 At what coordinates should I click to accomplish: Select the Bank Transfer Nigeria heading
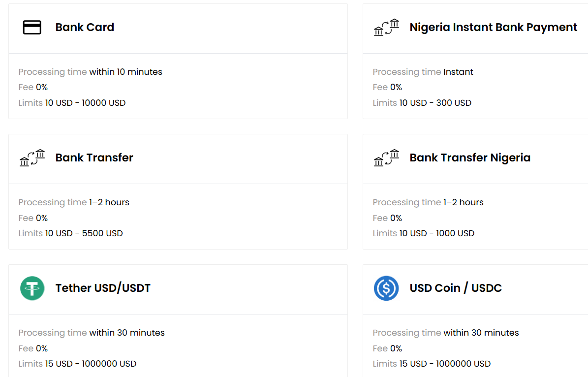click(470, 158)
